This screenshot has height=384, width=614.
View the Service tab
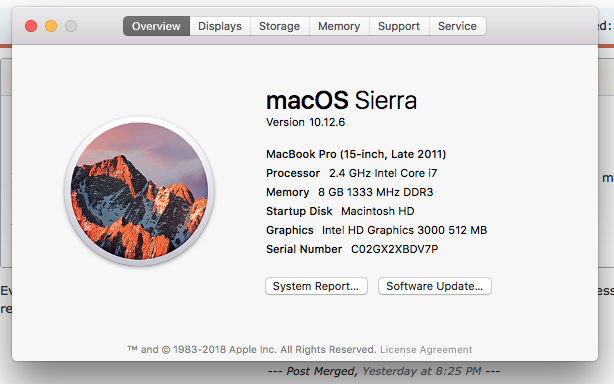tap(457, 26)
